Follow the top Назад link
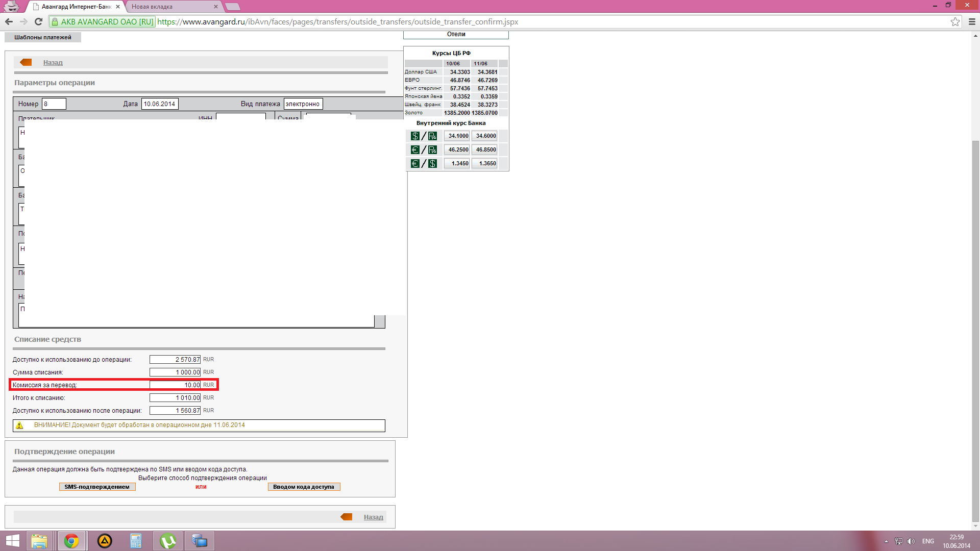This screenshot has width=980, height=551. (53, 63)
